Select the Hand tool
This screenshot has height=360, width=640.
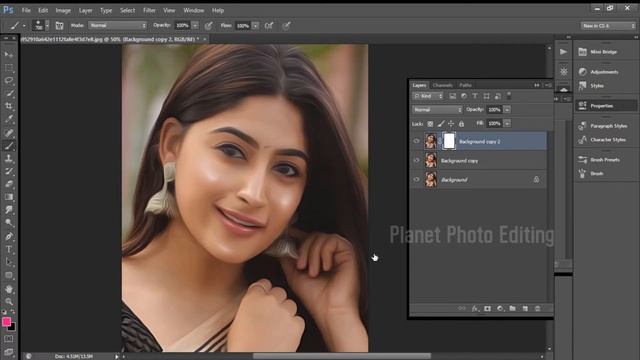(x=9, y=289)
